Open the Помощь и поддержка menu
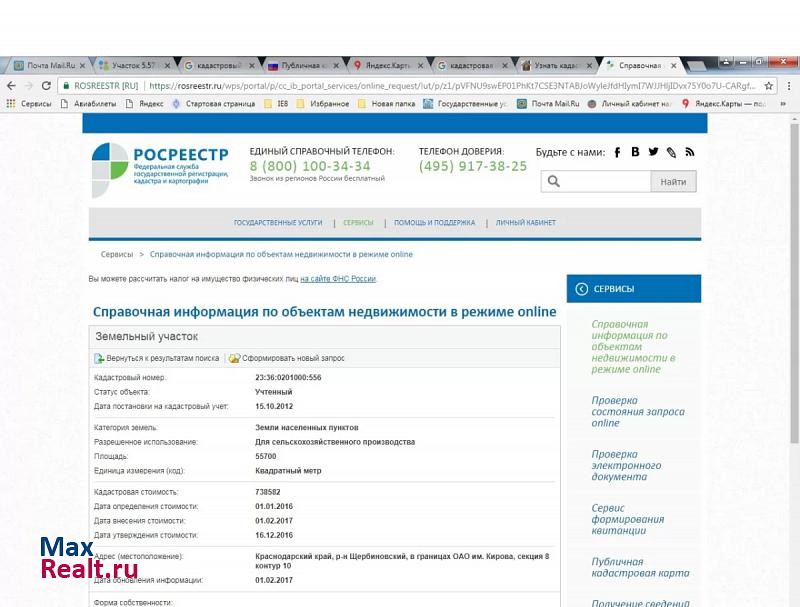 click(434, 223)
